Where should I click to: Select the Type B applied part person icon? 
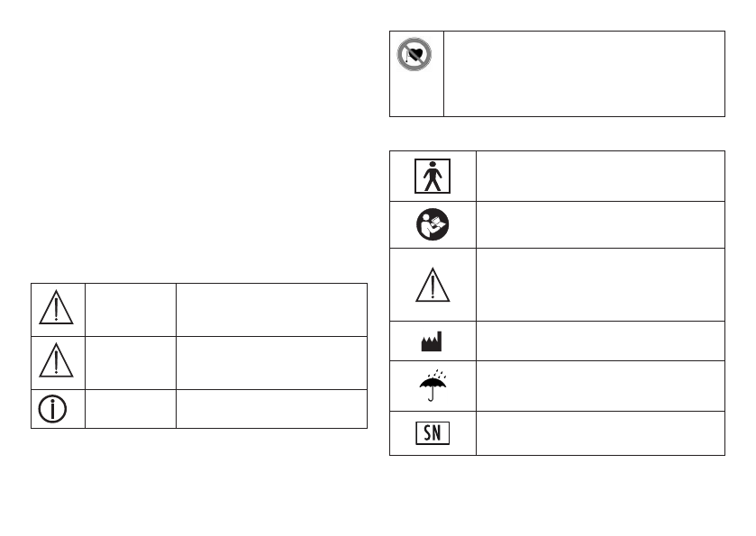click(x=433, y=176)
